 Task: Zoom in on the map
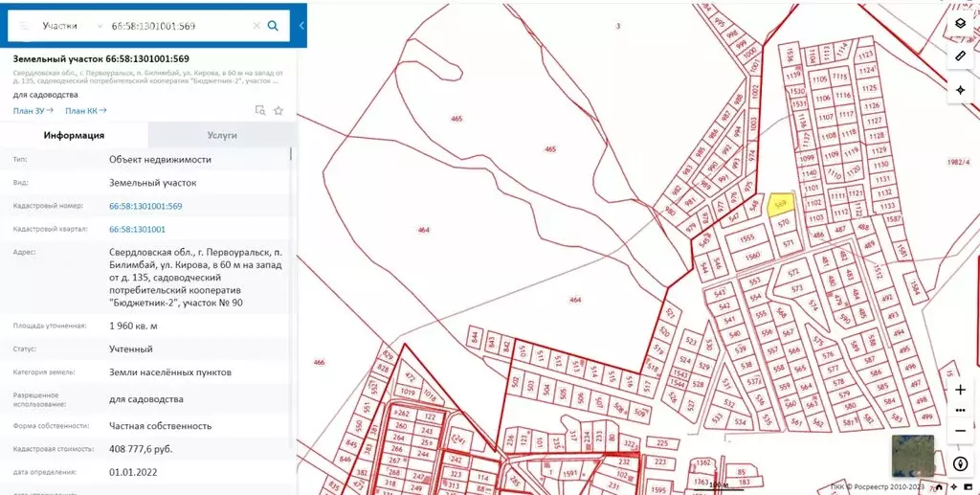(x=960, y=390)
